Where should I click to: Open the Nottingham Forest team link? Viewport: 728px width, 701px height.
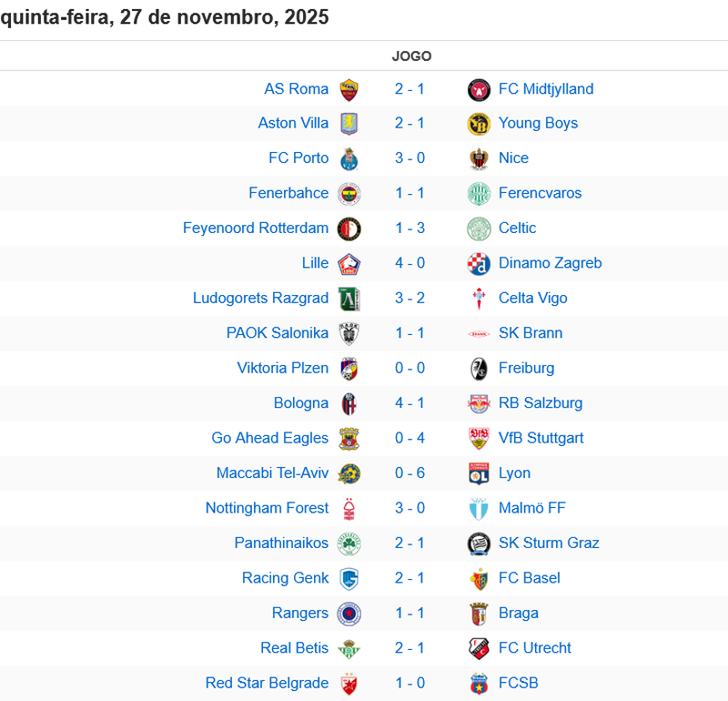[267, 508]
